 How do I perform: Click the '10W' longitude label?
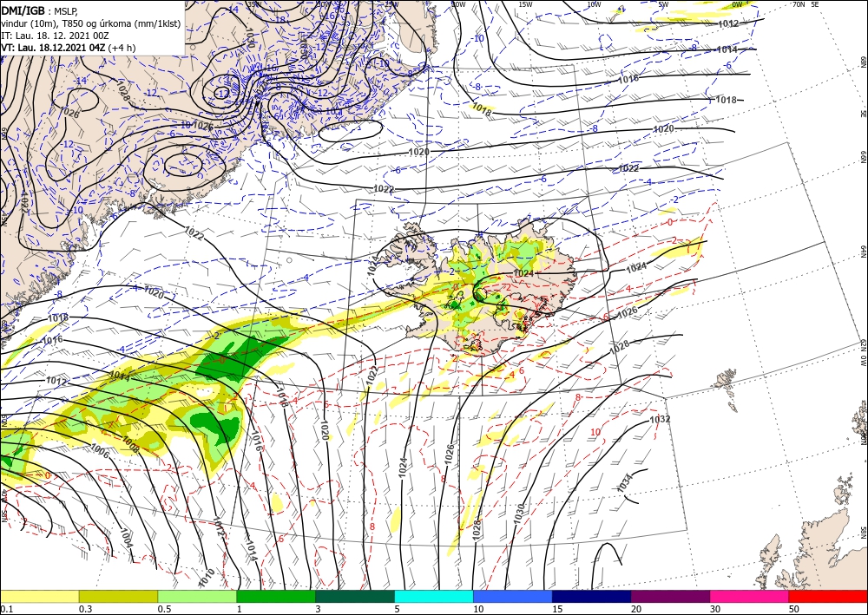tap(594, 3)
